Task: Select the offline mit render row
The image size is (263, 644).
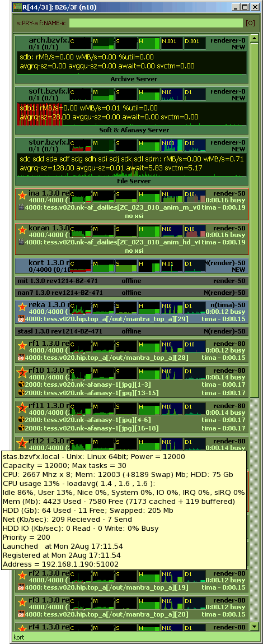Action: 131,281
